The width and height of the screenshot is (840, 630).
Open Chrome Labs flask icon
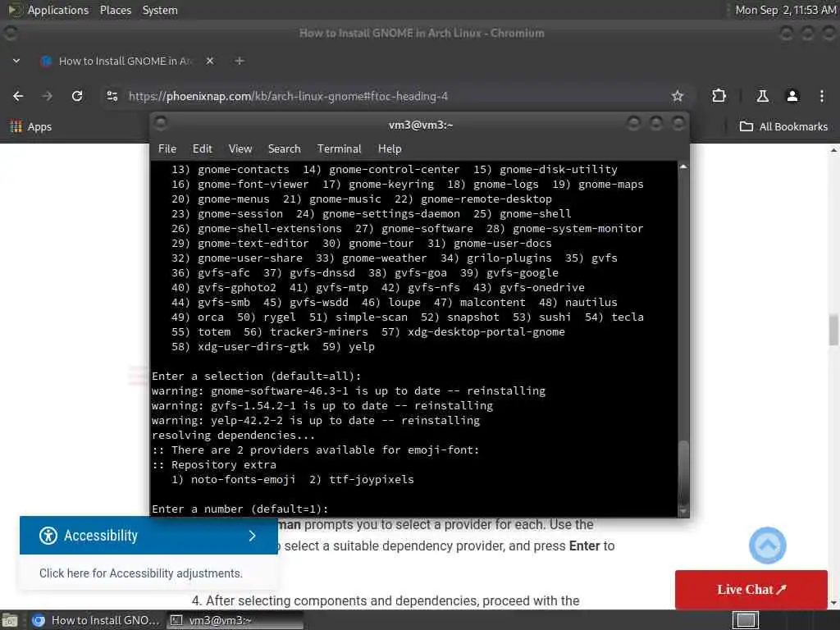point(762,96)
